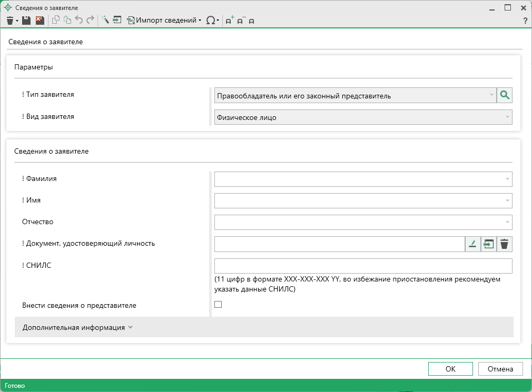
Task: Click the trash bin icon in toolbar
Action: coord(9,21)
